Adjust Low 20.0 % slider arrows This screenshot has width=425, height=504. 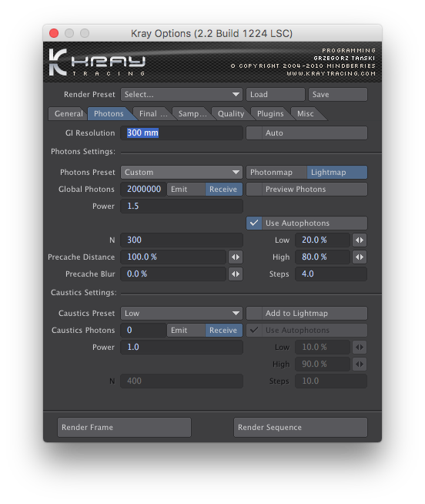click(x=360, y=240)
